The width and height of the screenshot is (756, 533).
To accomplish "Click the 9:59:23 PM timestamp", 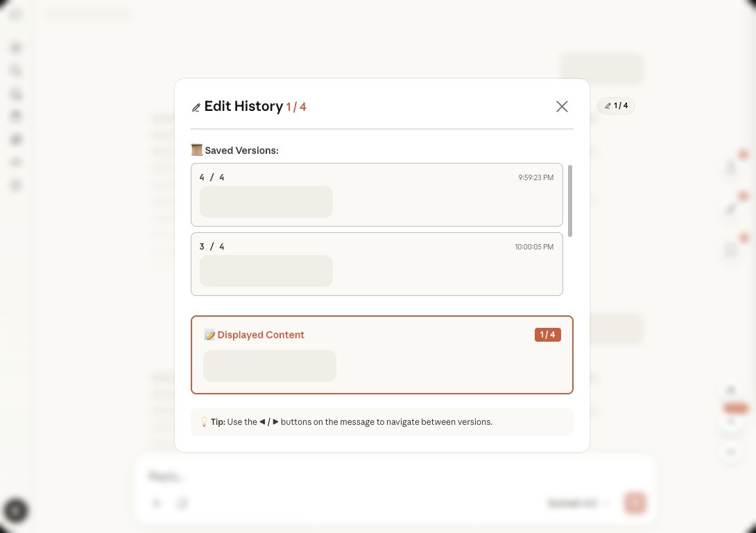I will click(x=535, y=177).
